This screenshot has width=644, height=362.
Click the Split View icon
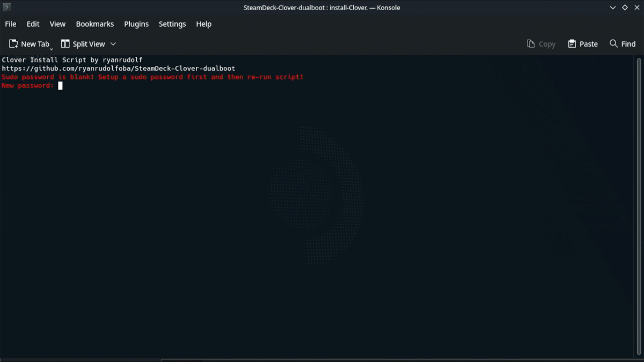65,44
